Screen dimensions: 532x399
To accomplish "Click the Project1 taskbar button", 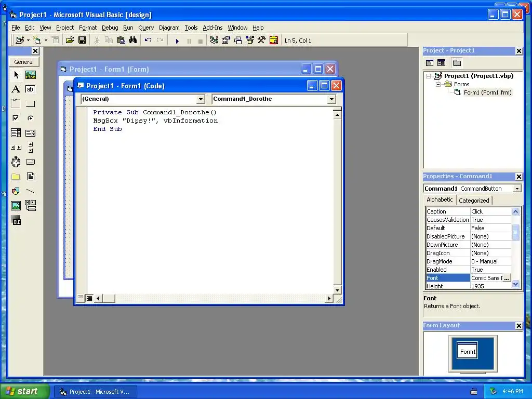I will point(96,392).
